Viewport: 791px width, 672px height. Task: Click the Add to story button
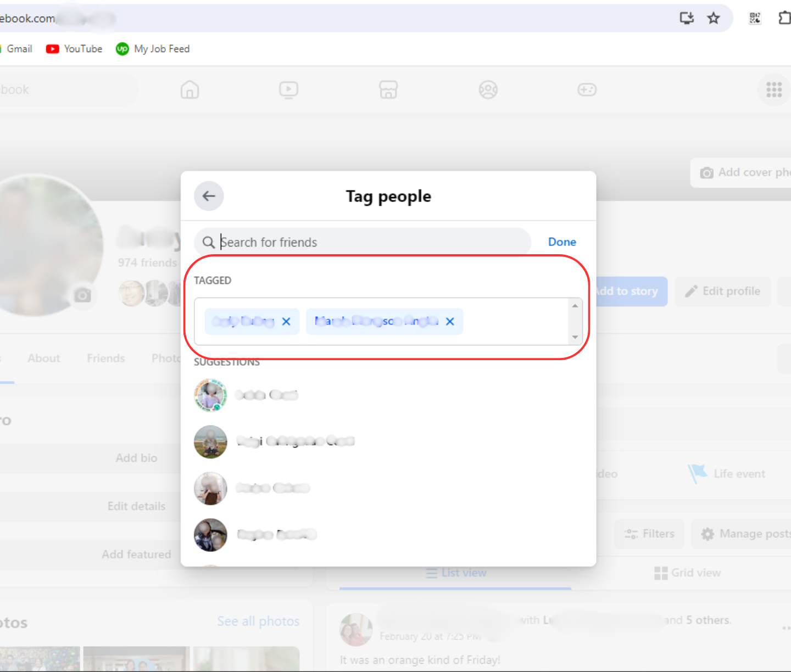coord(632,292)
